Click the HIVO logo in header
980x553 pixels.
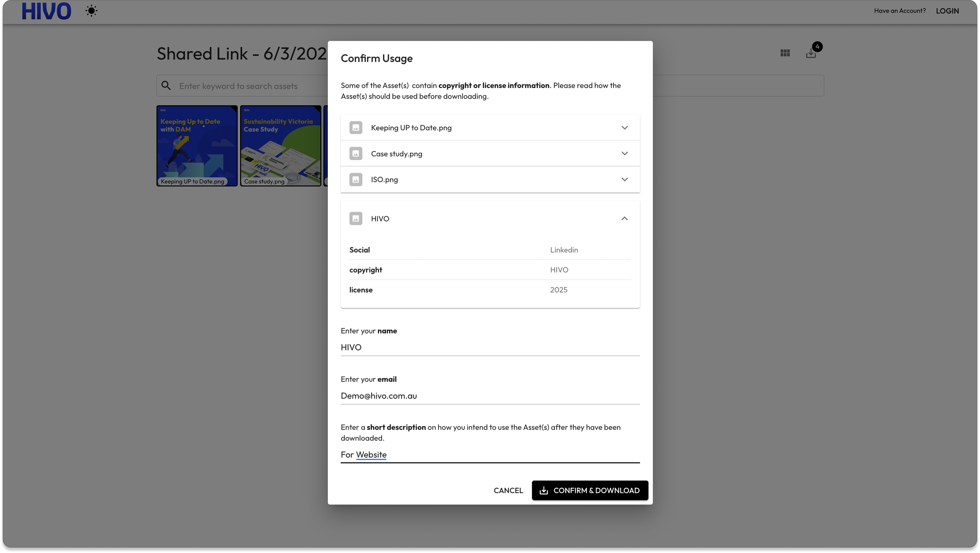46,11
